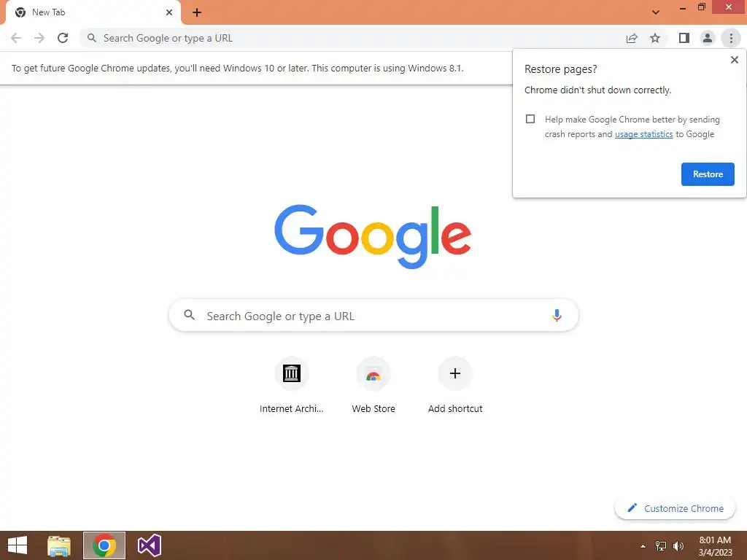
Task: Click the browser back arrow
Action: [16, 38]
